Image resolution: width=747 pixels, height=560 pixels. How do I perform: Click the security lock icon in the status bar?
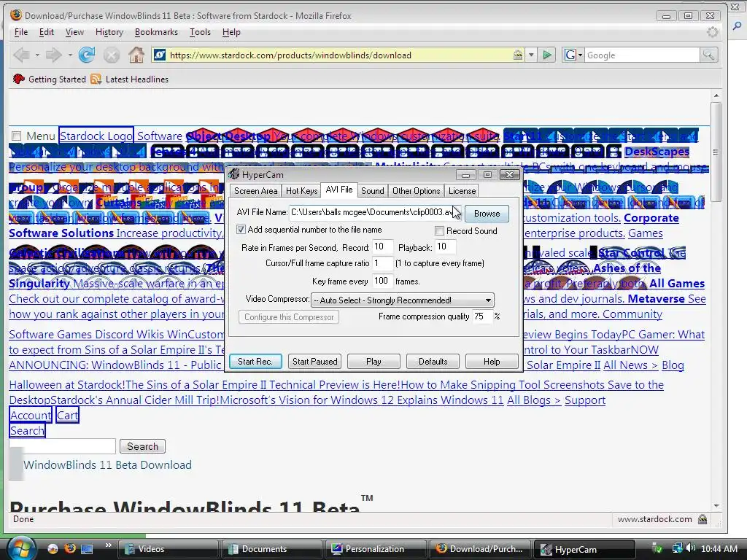click(x=703, y=519)
